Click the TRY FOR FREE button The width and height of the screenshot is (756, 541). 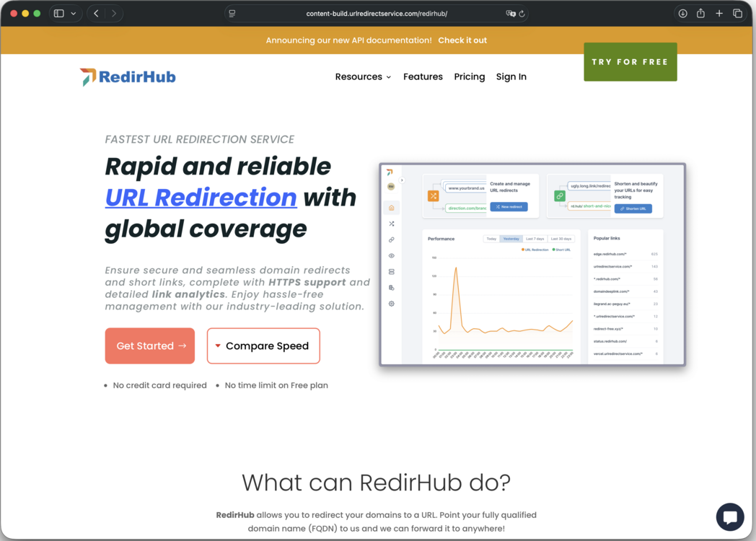click(630, 62)
